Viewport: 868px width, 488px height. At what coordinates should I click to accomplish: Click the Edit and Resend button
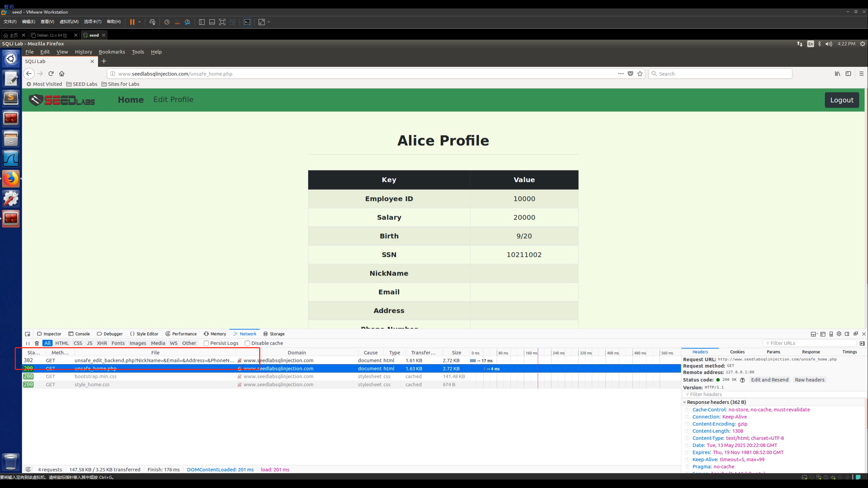770,380
